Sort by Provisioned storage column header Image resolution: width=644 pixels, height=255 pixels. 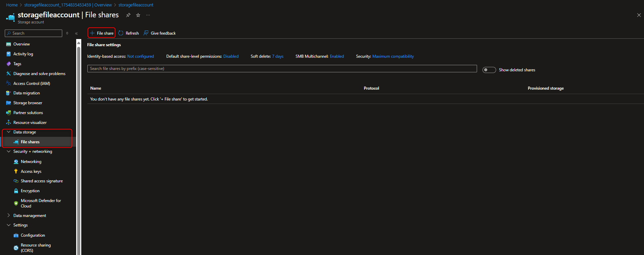point(546,88)
